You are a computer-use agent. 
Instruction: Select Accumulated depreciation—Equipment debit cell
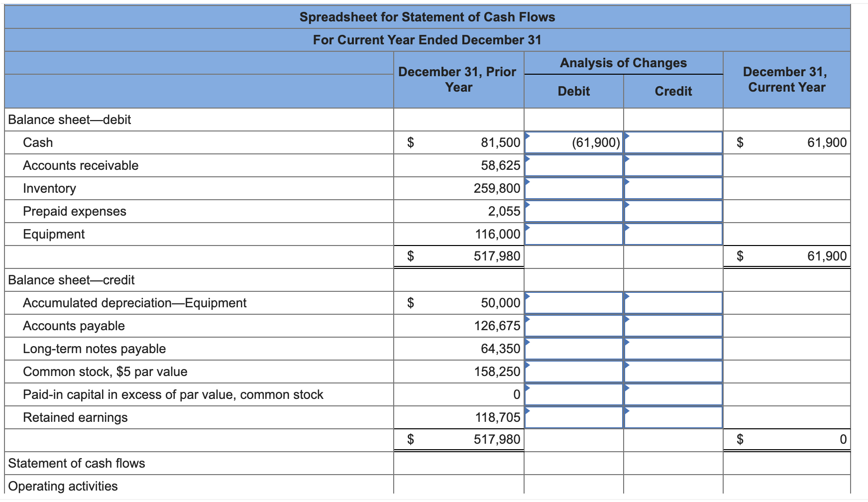click(x=574, y=303)
